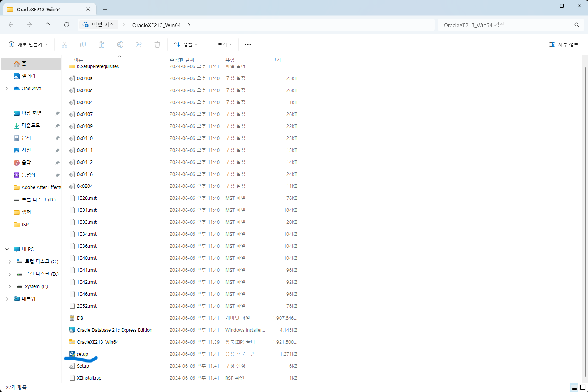Click the Back navigation arrow
588x392 pixels.
click(11, 25)
